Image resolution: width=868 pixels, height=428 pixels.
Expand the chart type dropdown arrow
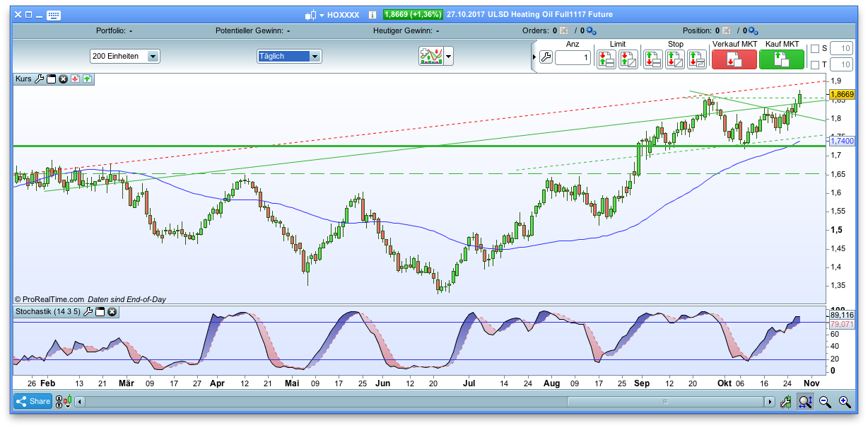click(448, 57)
